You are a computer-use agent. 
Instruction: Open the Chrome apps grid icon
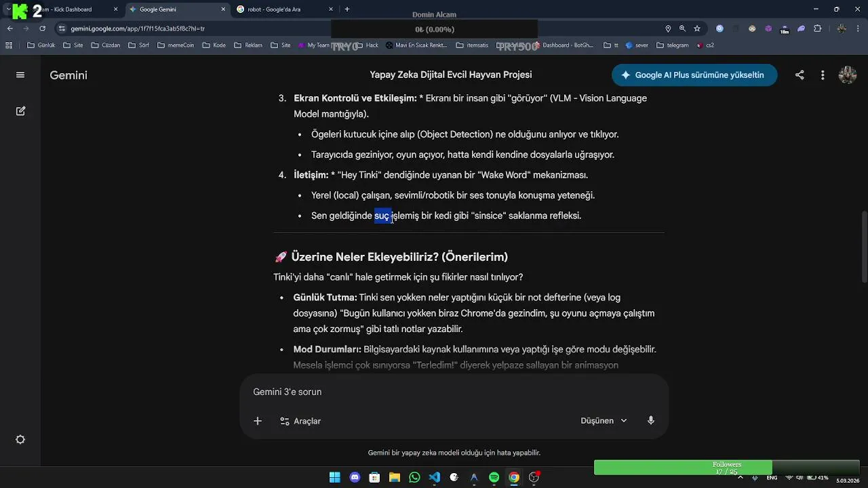pyautogui.click(x=9, y=45)
